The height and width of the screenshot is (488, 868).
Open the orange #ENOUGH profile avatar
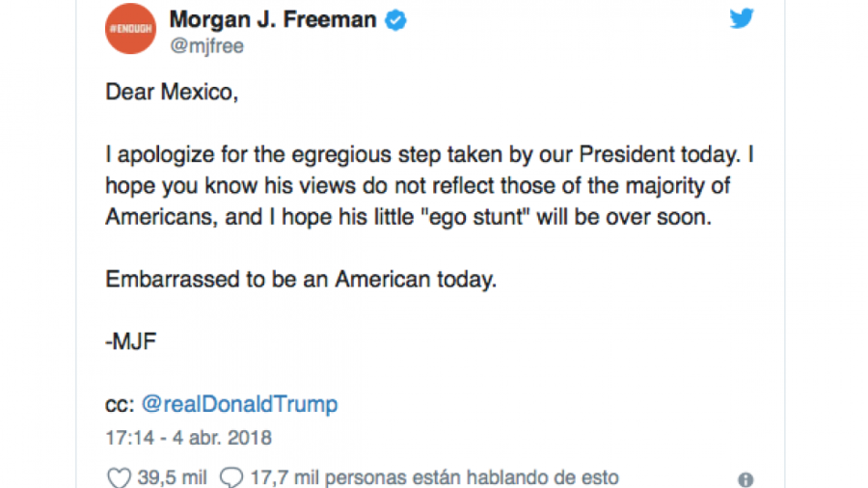pyautogui.click(x=130, y=29)
